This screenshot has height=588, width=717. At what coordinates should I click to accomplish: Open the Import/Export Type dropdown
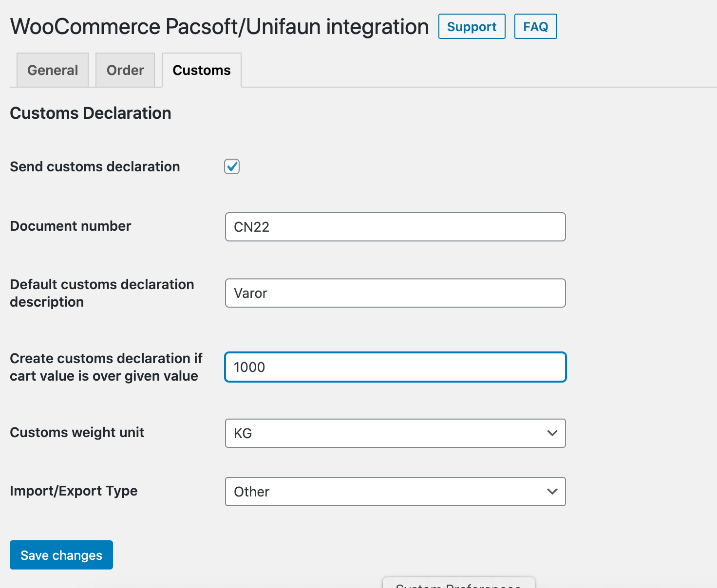point(395,492)
